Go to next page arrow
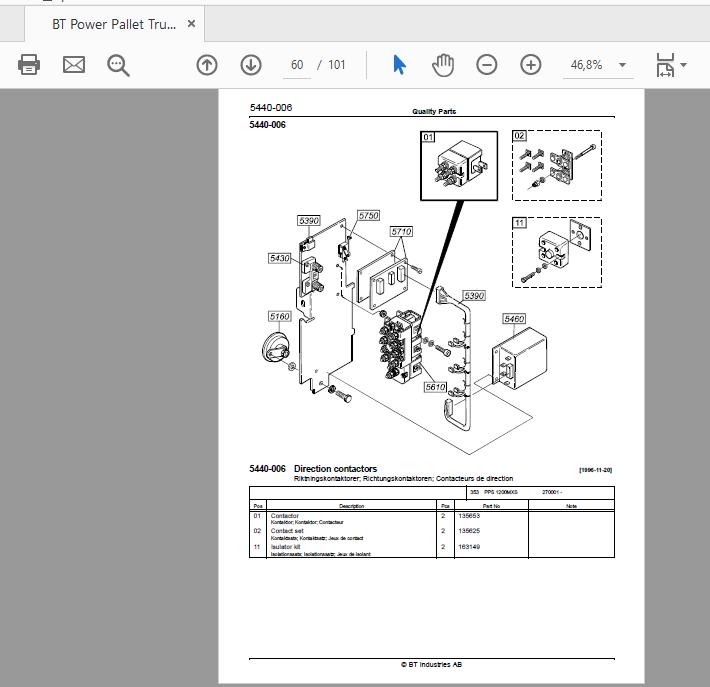This screenshot has height=687, width=710. coord(251,65)
